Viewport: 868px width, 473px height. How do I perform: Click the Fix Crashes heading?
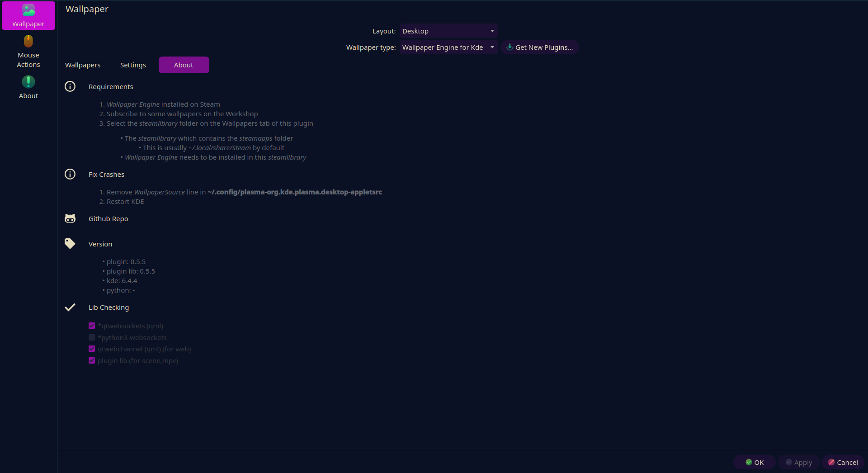point(106,175)
